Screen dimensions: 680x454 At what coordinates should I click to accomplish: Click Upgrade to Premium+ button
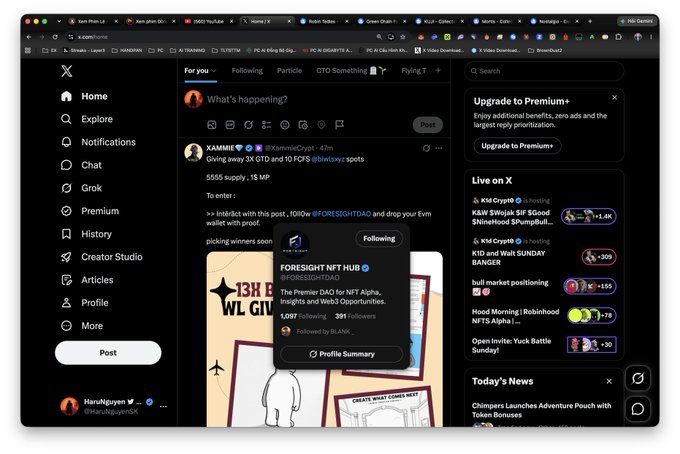tap(517, 146)
